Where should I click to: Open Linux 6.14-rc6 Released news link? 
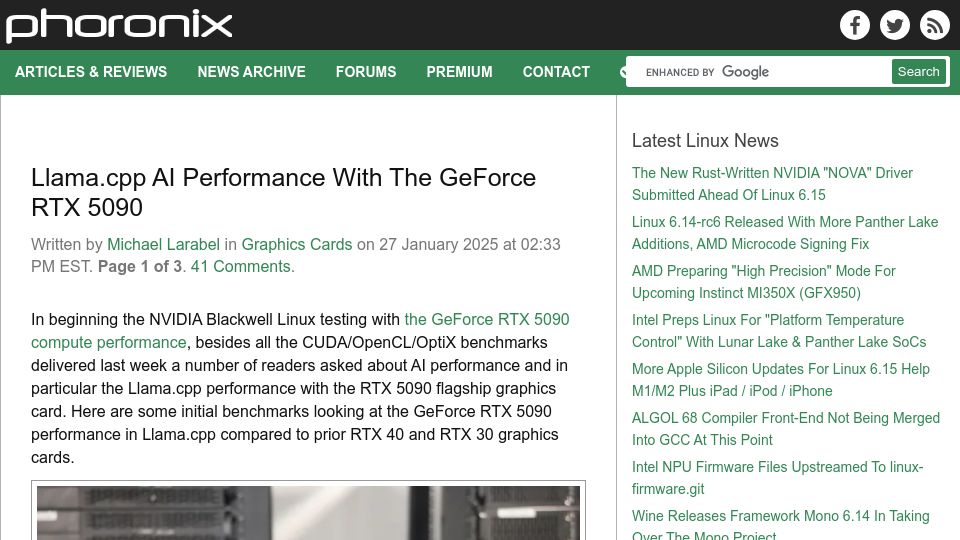(785, 233)
